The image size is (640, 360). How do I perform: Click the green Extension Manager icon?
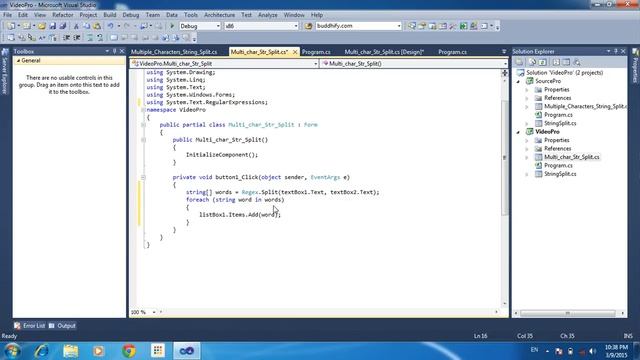pos(463,26)
